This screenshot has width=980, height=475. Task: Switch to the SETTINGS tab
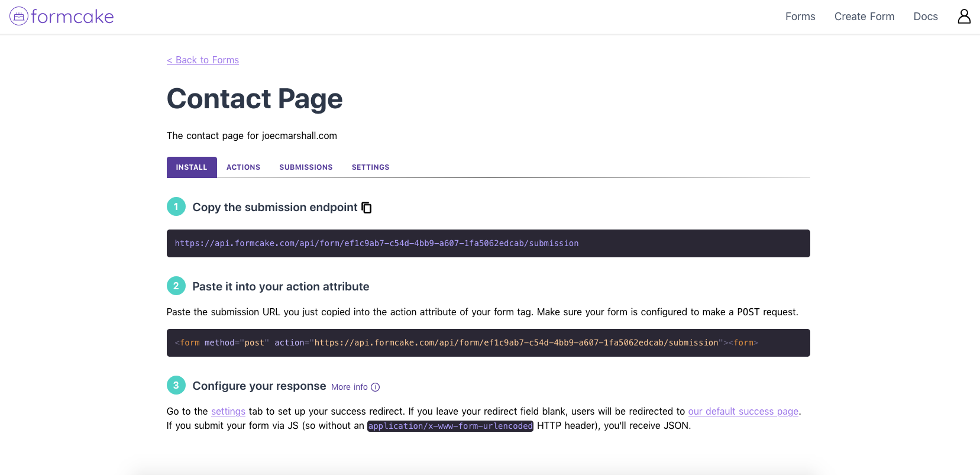click(370, 167)
